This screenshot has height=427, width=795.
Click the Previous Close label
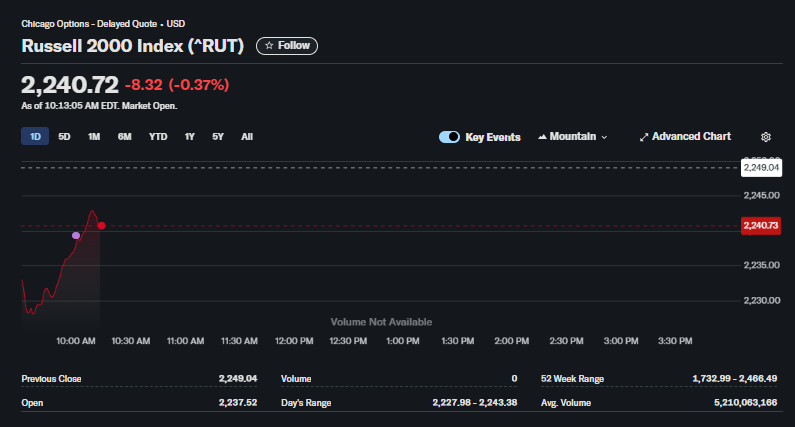click(x=51, y=379)
